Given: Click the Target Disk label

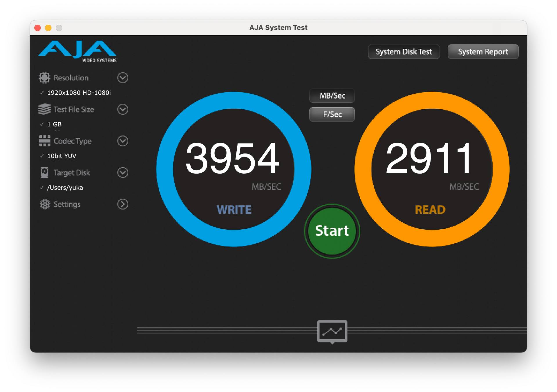Looking at the screenshot, I should coord(72,173).
